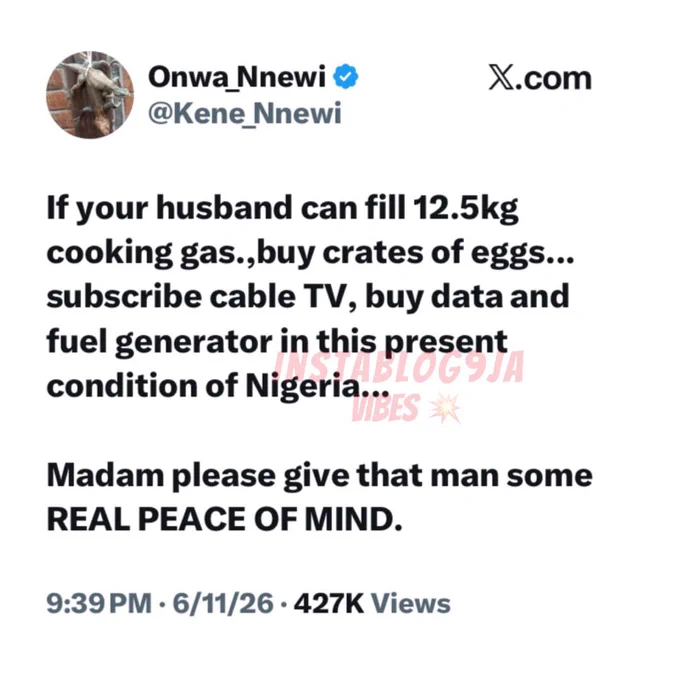Click the word Views
The image size is (680, 680).
[411, 603]
